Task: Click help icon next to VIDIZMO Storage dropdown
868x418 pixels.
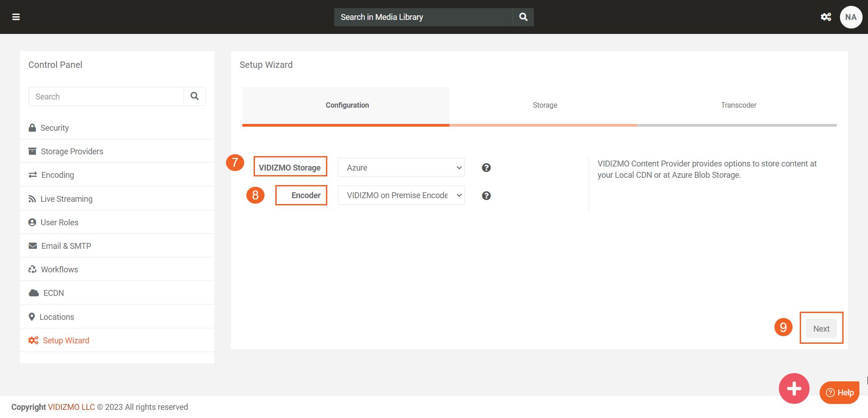Action: tap(486, 168)
